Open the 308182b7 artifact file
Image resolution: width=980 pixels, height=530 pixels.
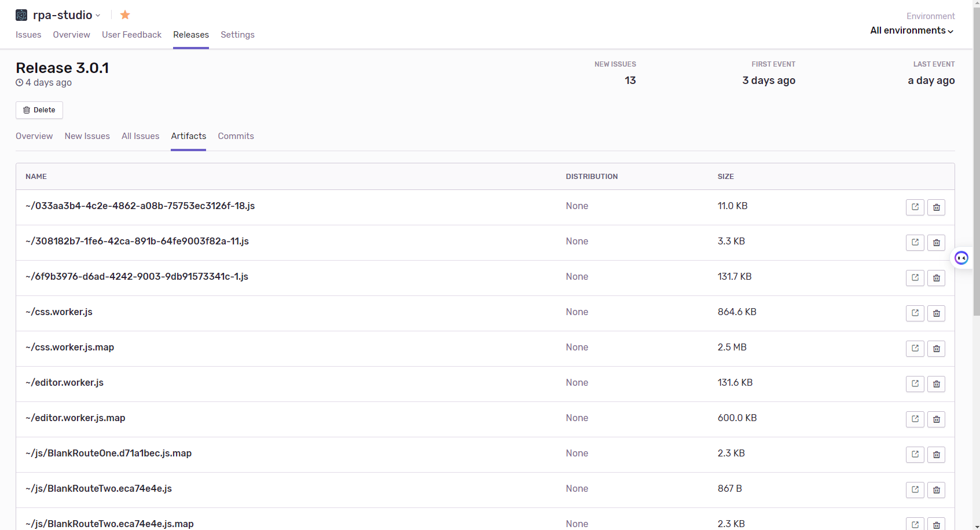[x=915, y=243]
